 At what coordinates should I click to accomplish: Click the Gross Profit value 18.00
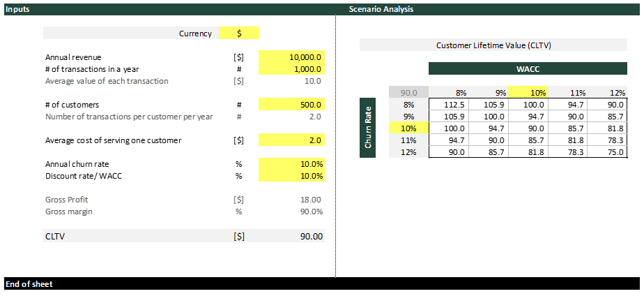coord(312,200)
